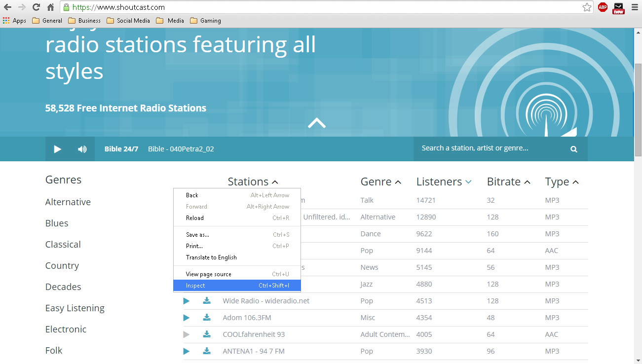The height and width of the screenshot is (364, 642).
Task: Open the Social Media bookmarks folder
Action: [128, 21]
